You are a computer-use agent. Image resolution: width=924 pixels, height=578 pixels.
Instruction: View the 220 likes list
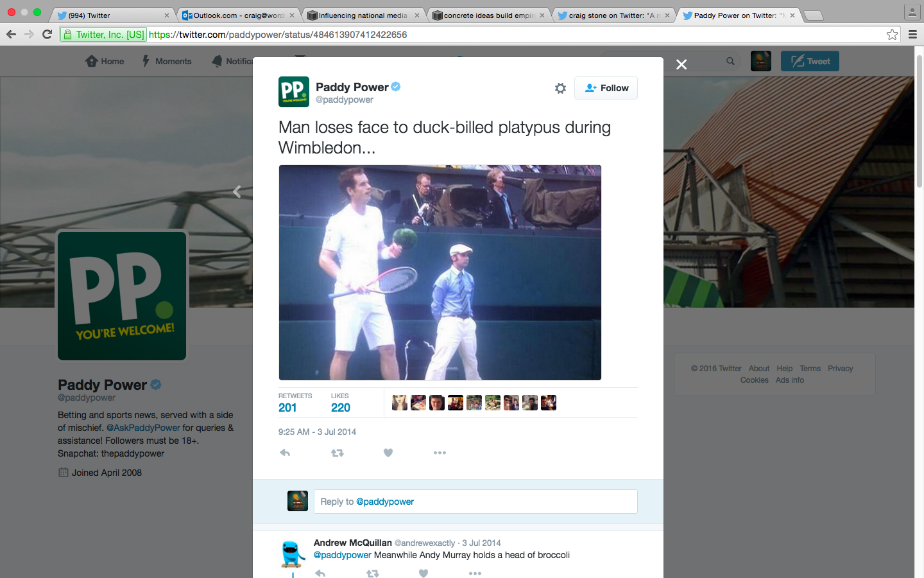click(341, 403)
